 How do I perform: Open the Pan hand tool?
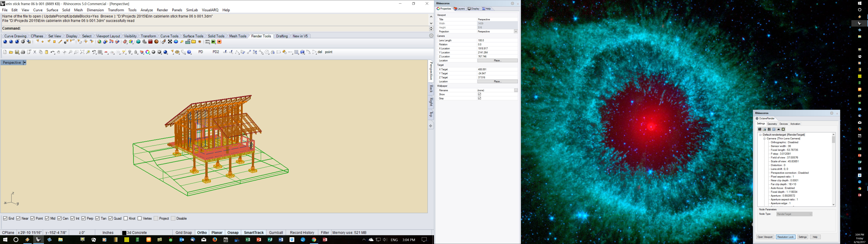pos(59,52)
